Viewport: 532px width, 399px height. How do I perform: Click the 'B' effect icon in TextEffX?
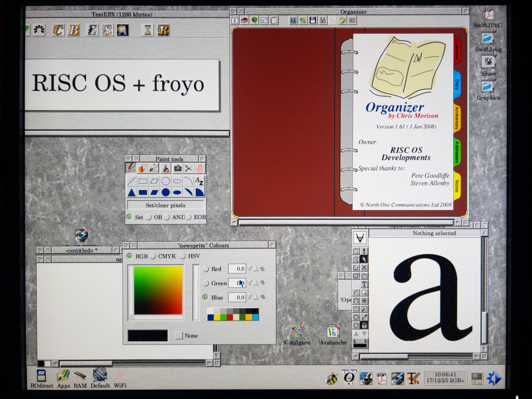tap(74, 30)
